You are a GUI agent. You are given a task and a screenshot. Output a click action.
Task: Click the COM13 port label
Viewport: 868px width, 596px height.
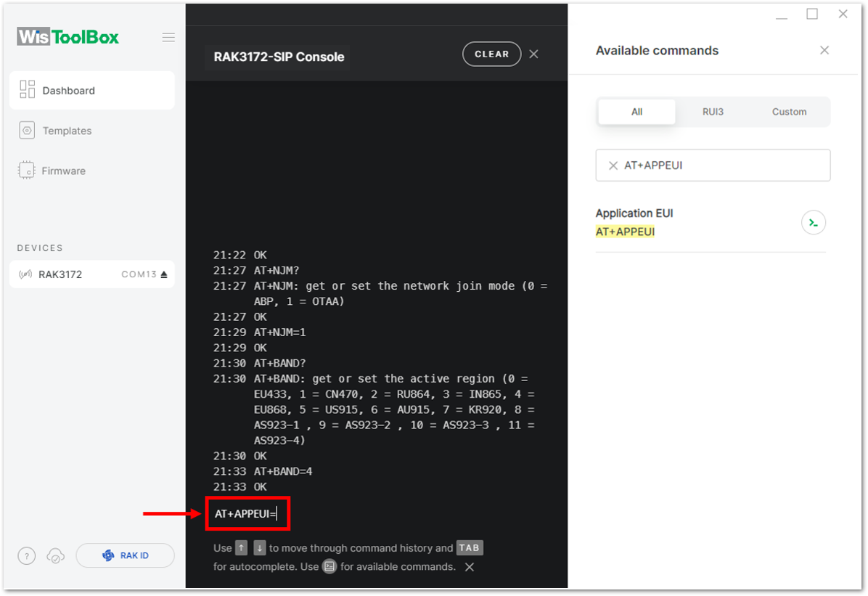point(139,274)
